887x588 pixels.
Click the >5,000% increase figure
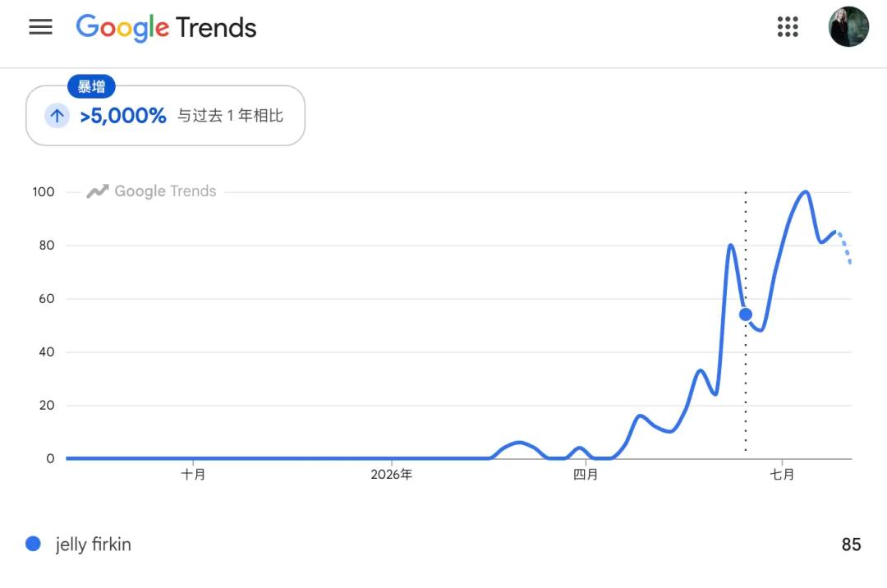(123, 116)
